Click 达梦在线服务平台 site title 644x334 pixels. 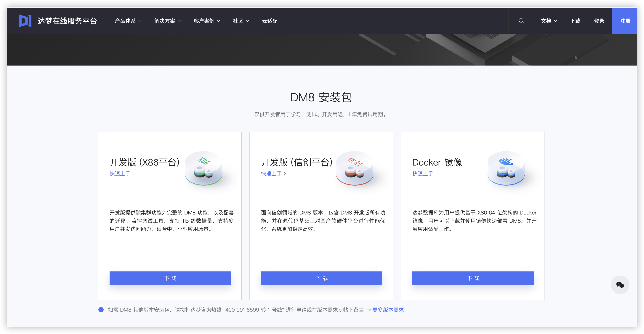tap(67, 21)
